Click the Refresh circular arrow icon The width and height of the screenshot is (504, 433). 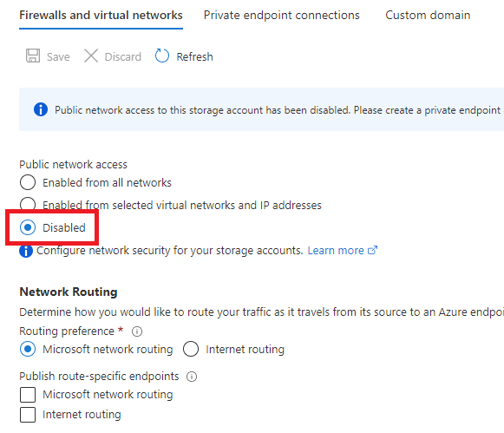coord(162,56)
